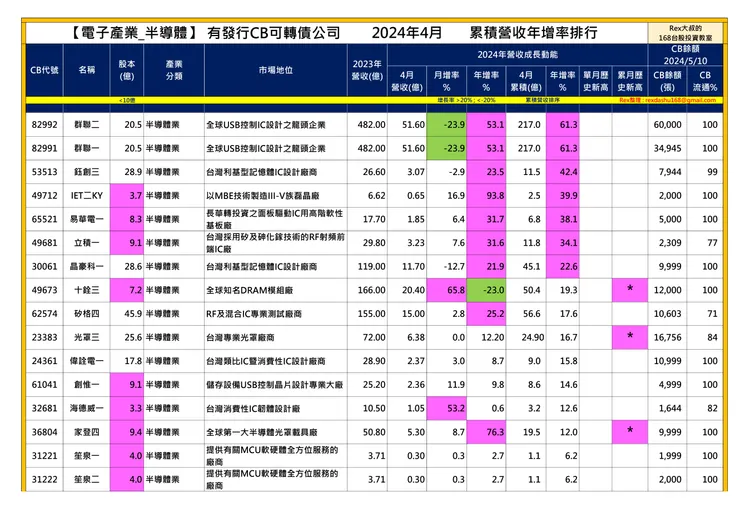Select the asterisk in row 49673
This screenshot has height=523, width=740.
[630, 289]
